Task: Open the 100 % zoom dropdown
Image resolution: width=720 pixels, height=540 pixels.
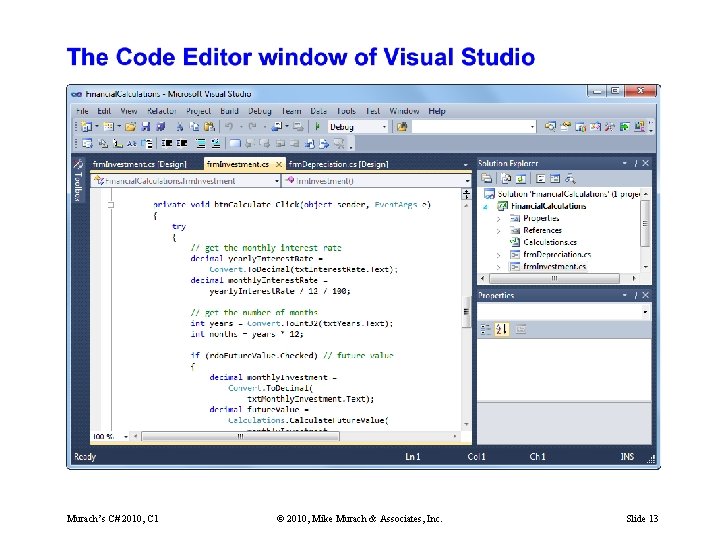Action: (x=125, y=437)
